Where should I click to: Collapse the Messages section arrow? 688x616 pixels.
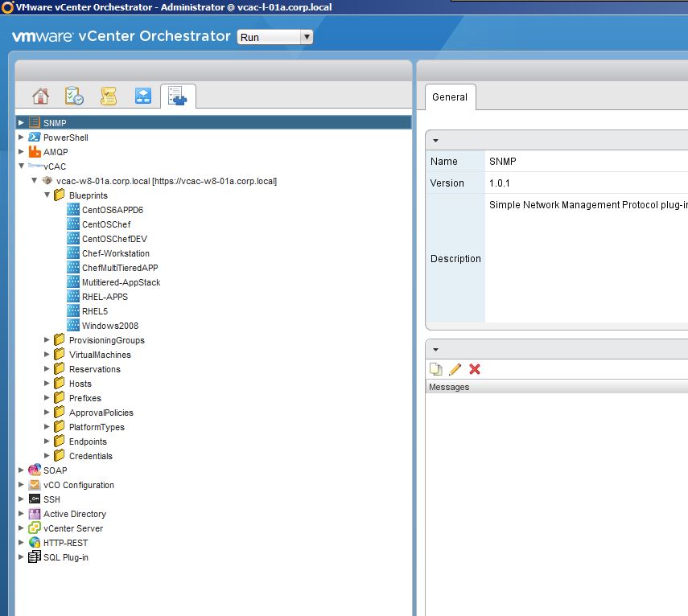pyautogui.click(x=435, y=350)
